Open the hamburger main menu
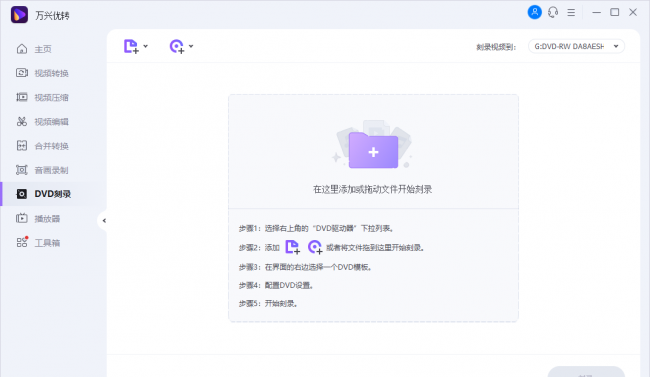650x377 pixels. point(571,12)
